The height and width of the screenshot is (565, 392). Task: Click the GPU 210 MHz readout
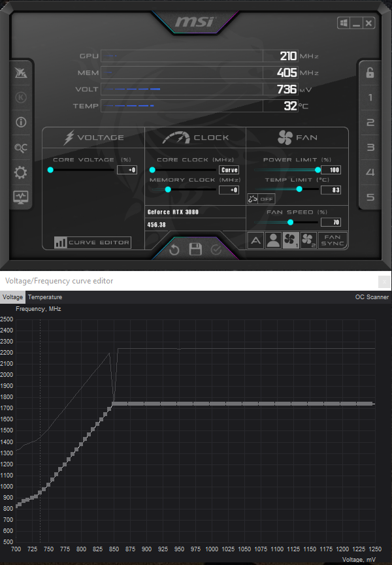[x=288, y=56]
